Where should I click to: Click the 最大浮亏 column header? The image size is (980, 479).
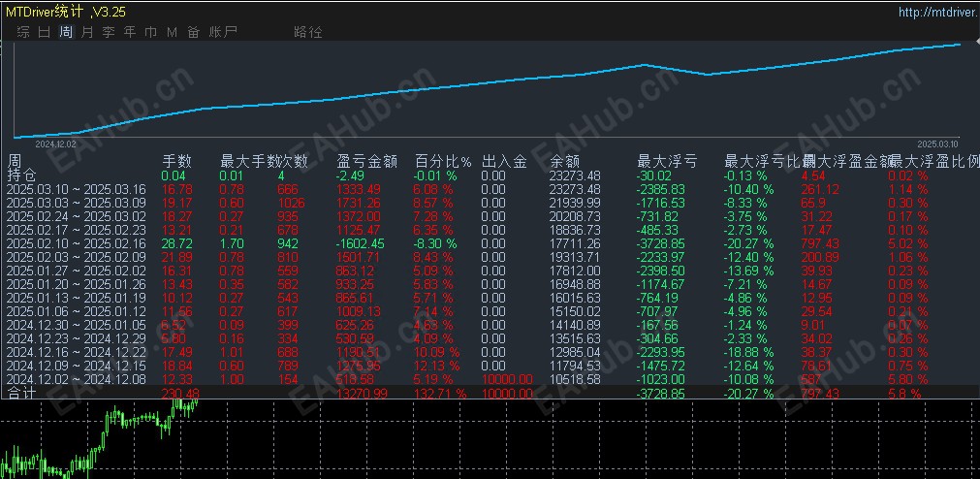[667, 162]
